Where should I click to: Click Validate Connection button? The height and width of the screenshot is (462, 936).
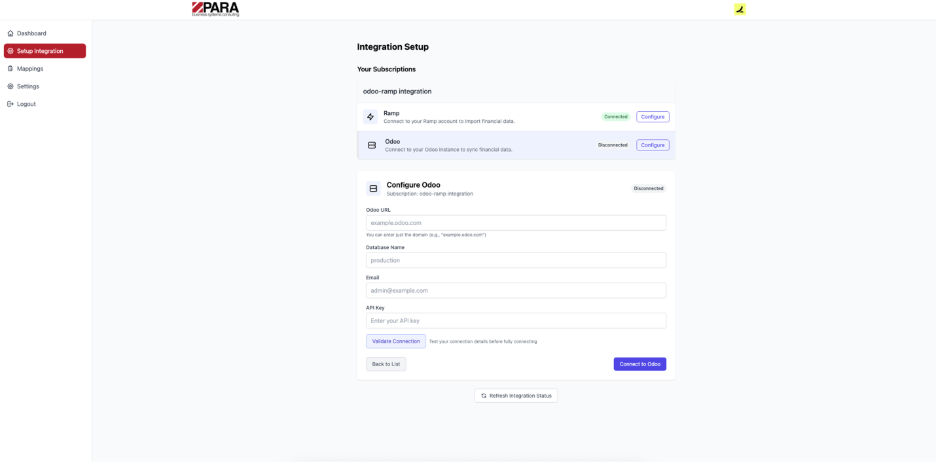[396, 341]
